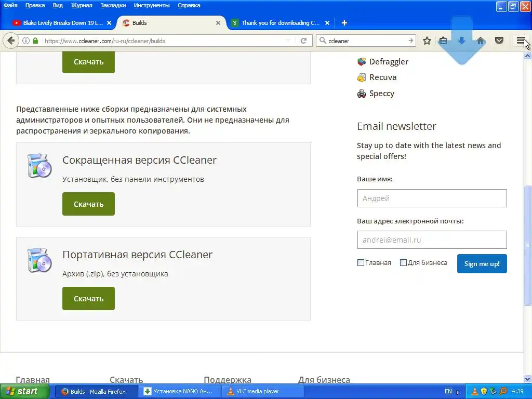
Task: Click the Defraggler product icon
Action: click(362, 62)
